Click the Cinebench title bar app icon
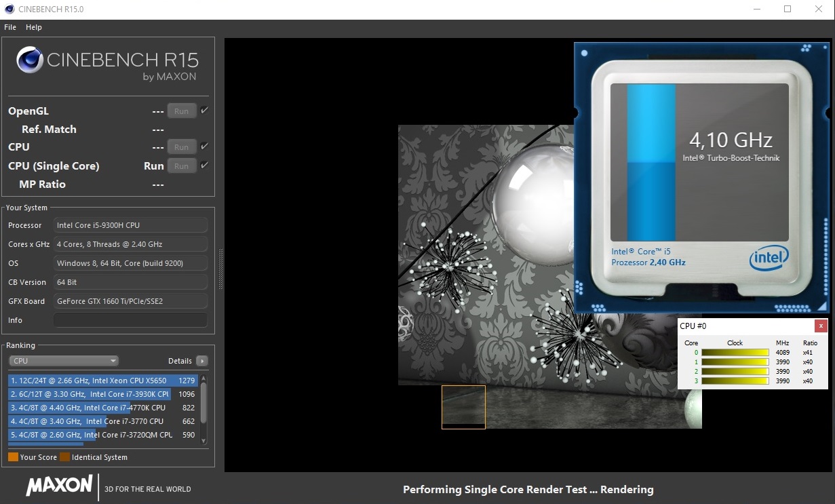This screenshot has width=835, height=504. coord(9,9)
